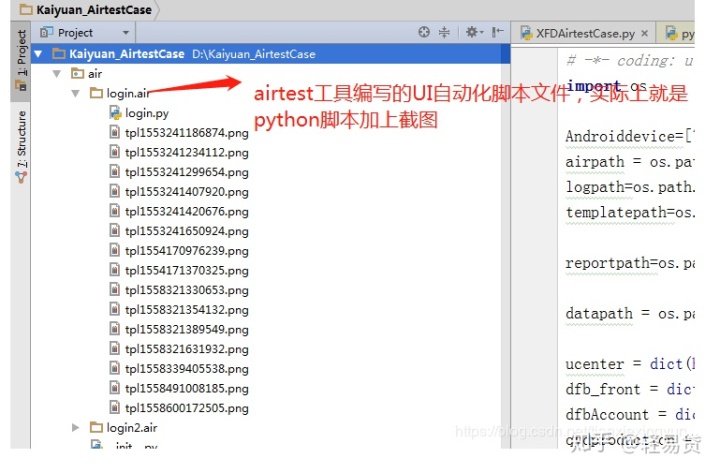Viewport: 720px width, 473px height.
Task: Collapse the login.air folder arrow
Action: click(75, 93)
